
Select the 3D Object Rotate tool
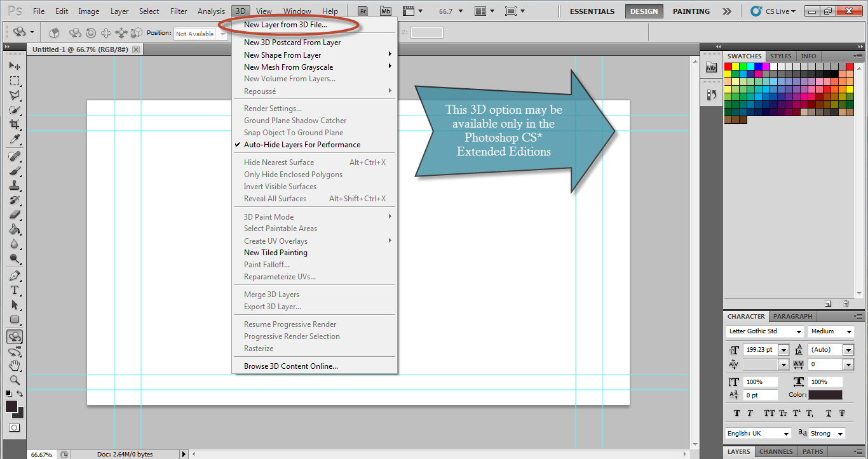tap(14, 336)
